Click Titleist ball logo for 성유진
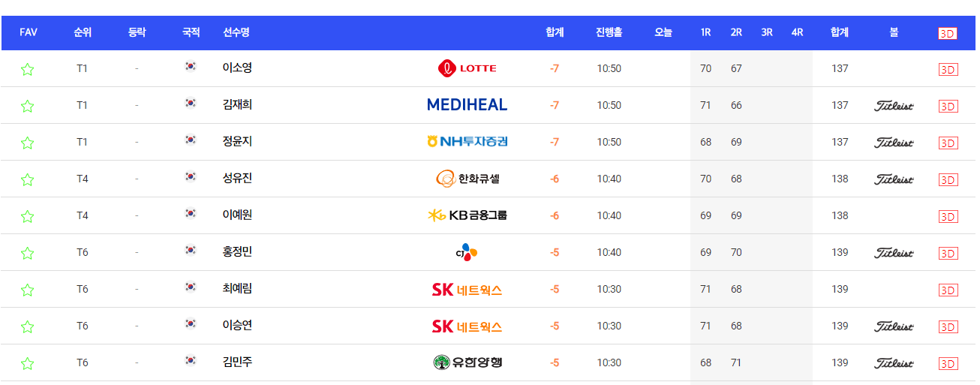 (894, 179)
